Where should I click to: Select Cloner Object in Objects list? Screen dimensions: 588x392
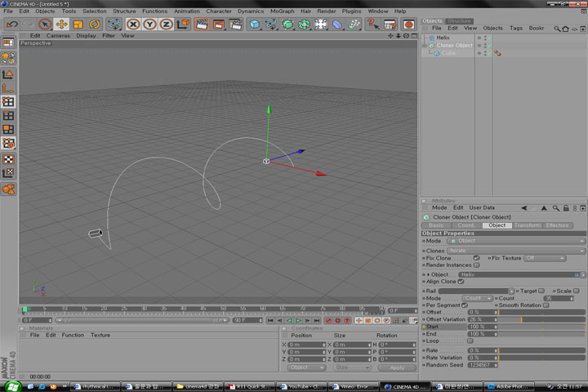(454, 46)
